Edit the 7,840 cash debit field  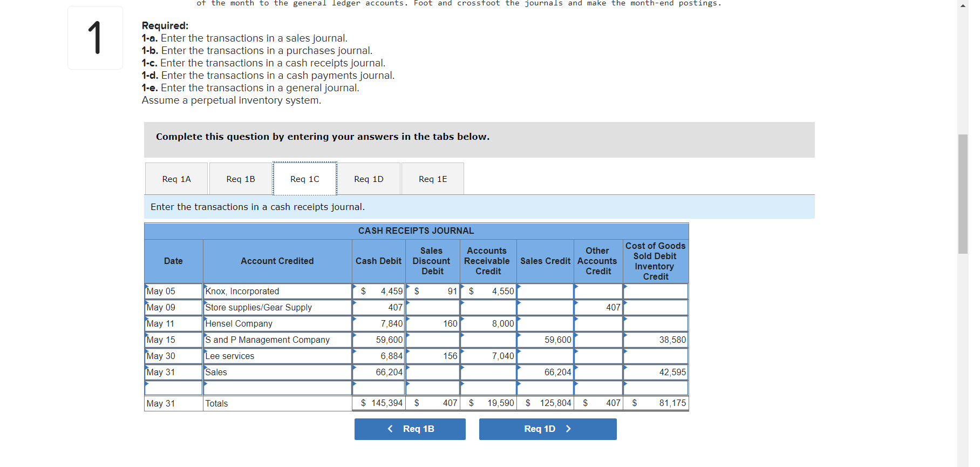[379, 323]
